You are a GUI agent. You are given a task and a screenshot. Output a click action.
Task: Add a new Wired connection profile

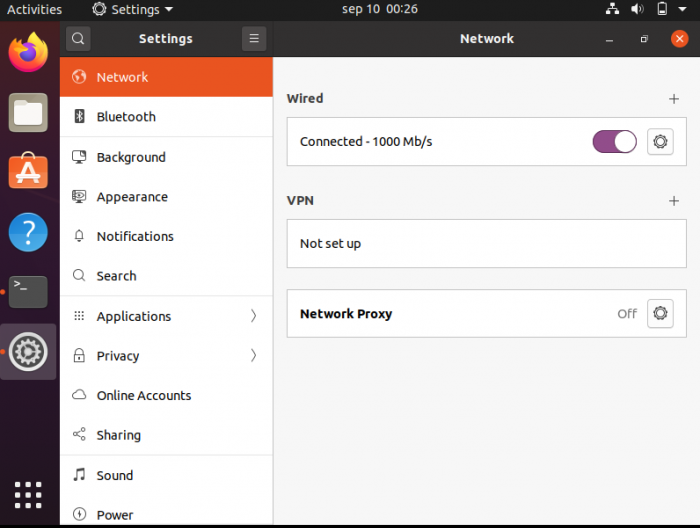click(673, 99)
